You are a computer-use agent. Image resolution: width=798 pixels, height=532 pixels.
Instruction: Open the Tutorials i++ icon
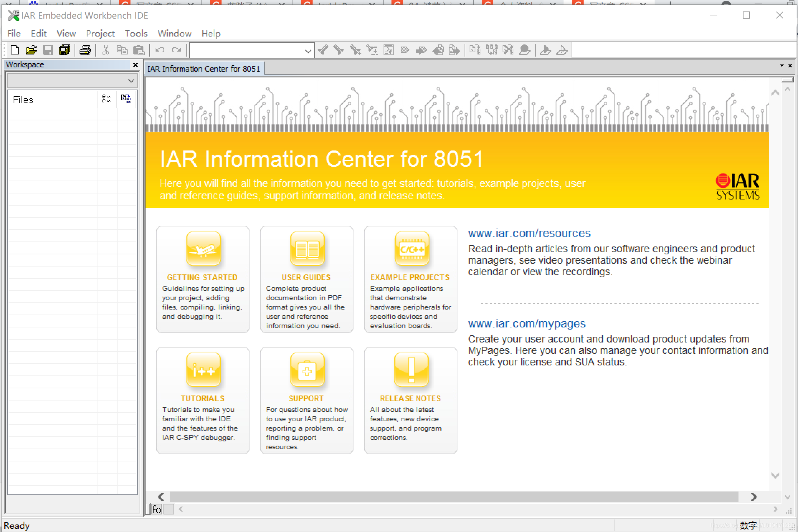click(x=203, y=370)
